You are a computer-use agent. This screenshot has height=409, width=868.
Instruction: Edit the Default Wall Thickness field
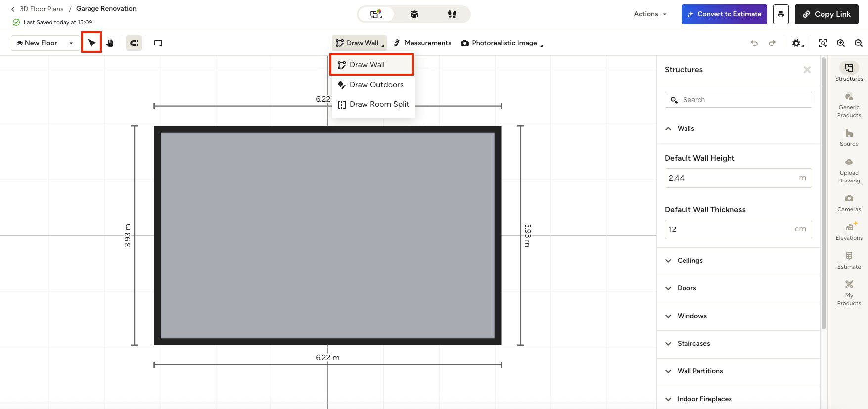pyautogui.click(x=738, y=229)
